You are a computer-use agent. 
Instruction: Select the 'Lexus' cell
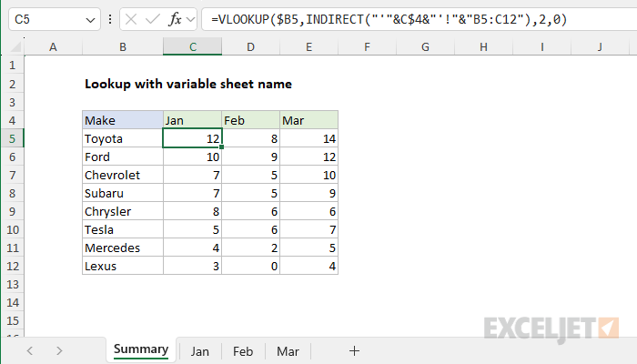[x=123, y=266]
